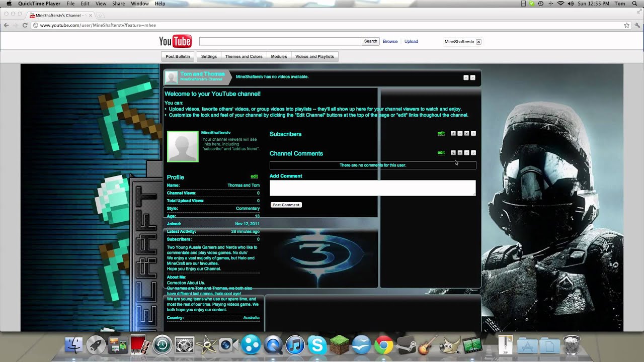Edit the Profile section

point(254,176)
